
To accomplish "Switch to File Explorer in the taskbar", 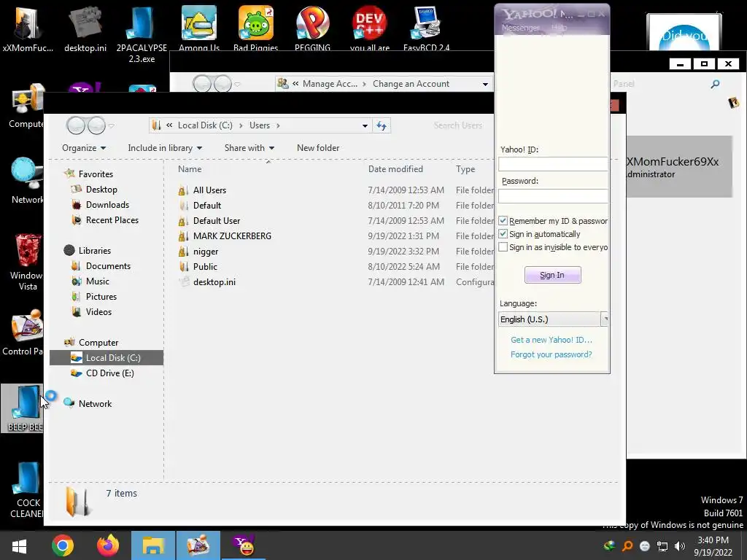I will [x=153, y=545].
